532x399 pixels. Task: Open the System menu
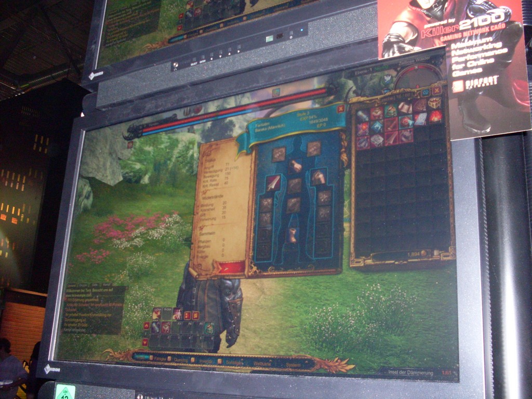294,365
